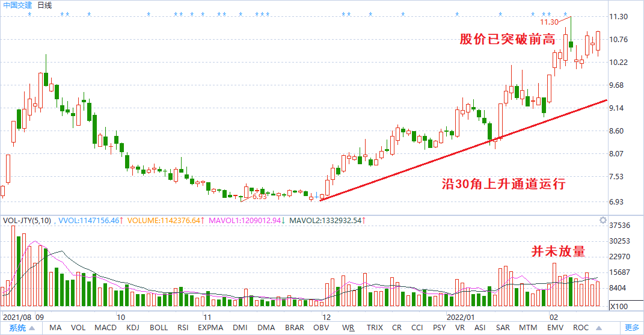Click the up arrow beside ROC
The width and height of the screenshot is (644, 335).
coord(599,328)
